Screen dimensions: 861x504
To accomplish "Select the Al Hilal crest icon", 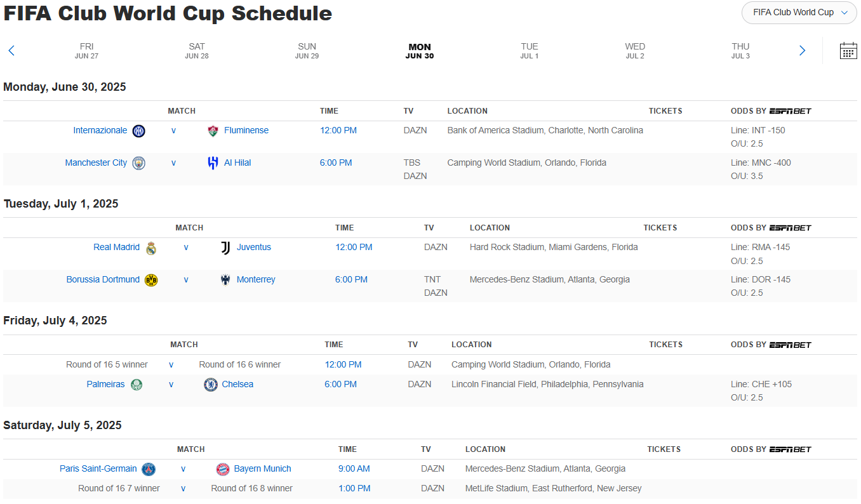I will [x=213, y=163].
